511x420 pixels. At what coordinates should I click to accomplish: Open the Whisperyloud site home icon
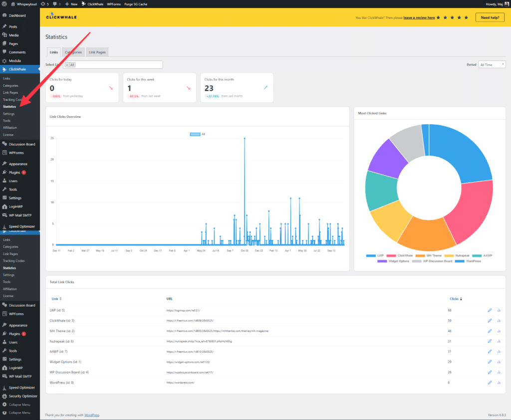pos(12,4)
